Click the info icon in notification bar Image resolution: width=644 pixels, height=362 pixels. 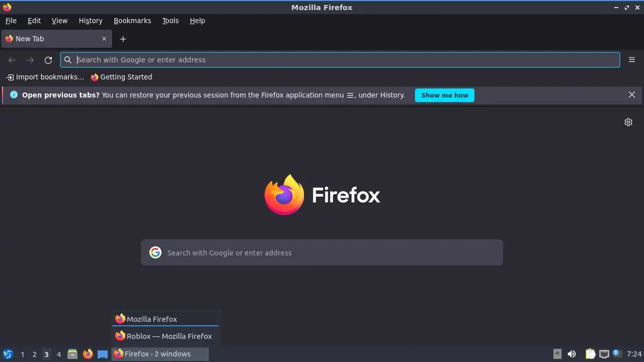pos(14,95)
